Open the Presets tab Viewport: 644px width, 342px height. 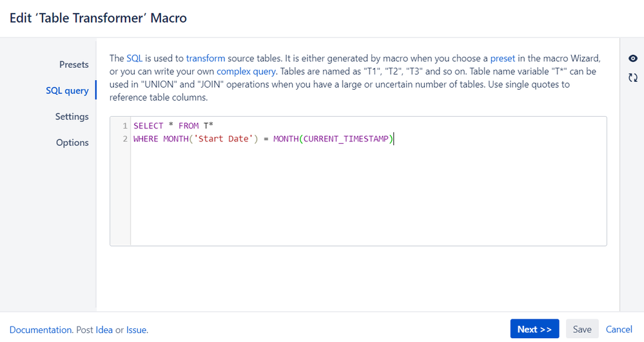(74, 65)
